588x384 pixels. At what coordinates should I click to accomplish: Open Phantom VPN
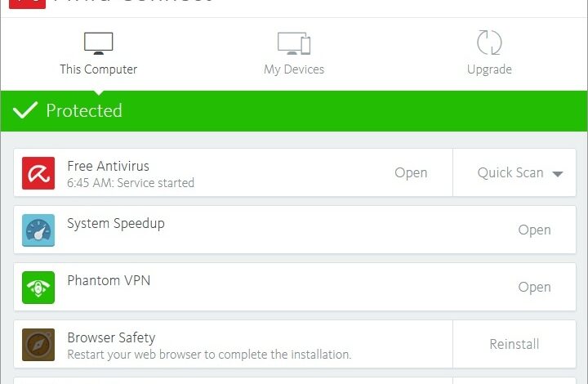534,287
